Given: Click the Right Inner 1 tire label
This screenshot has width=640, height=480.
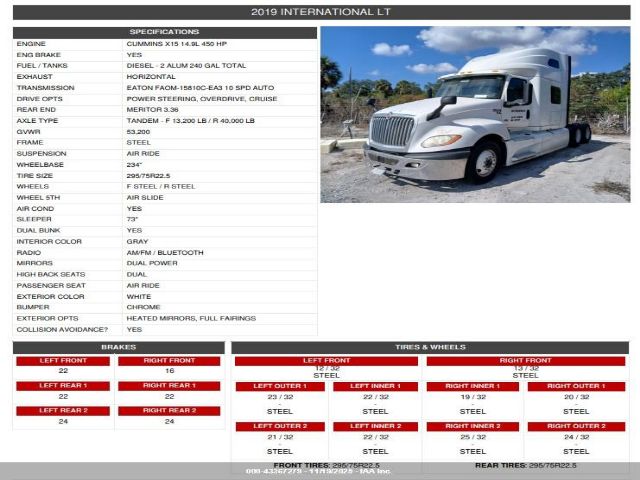Looking at the screenshot, I should pyautogui.click(x=473, y=386).
